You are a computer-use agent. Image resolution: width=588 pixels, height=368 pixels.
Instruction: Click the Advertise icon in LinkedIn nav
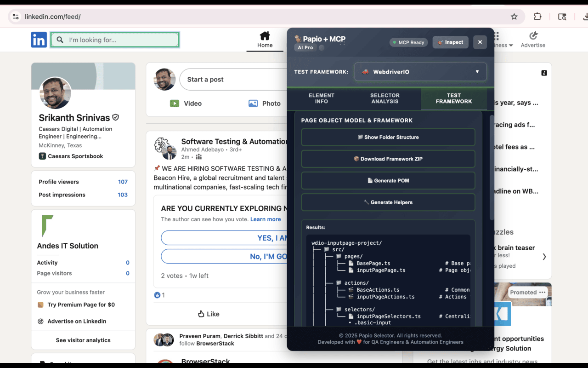(x=533, y=36)
